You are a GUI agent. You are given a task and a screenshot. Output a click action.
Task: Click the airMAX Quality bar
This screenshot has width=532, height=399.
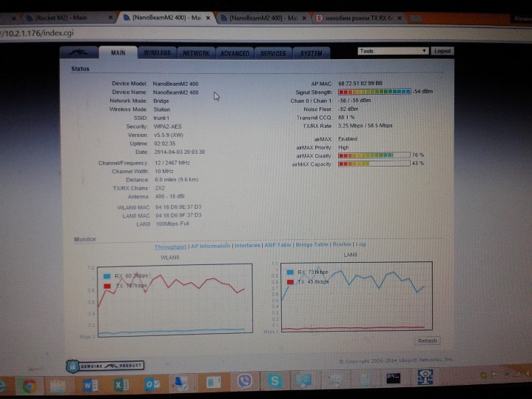tap(374, 155)
